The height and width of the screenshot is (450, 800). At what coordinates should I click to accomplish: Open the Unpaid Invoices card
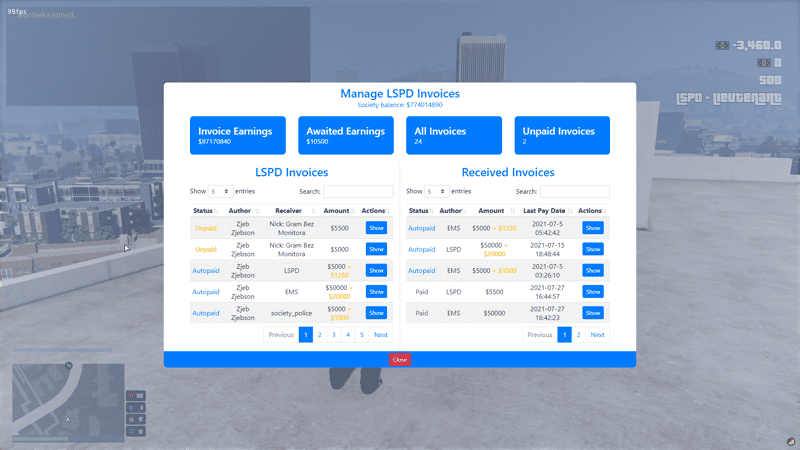562,135
